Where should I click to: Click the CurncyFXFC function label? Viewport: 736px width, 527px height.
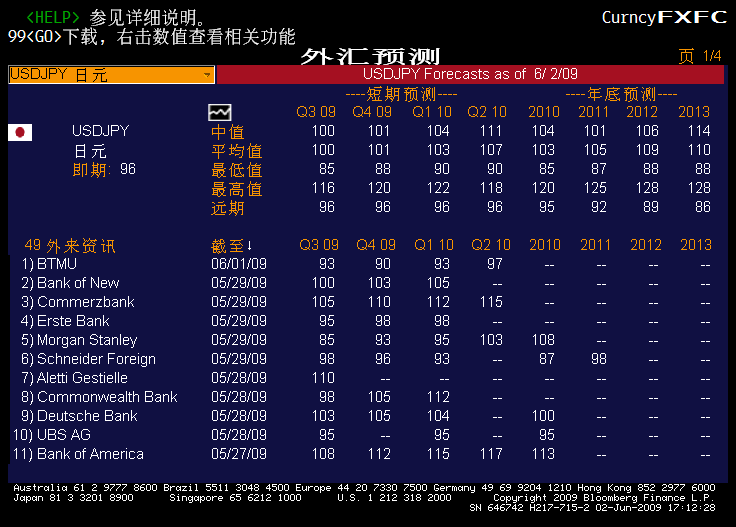point(664,18)
